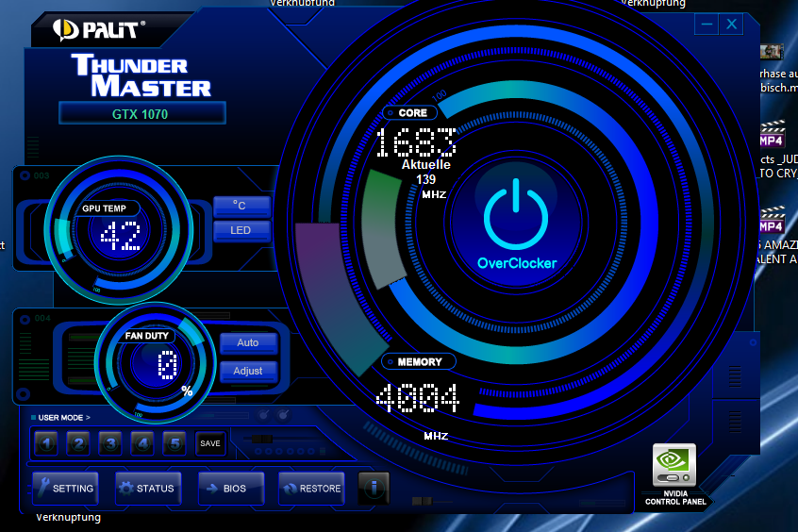Click the core clock value 1683
Viewport: 798px width, 532px height.
click(x=416, y=142)
